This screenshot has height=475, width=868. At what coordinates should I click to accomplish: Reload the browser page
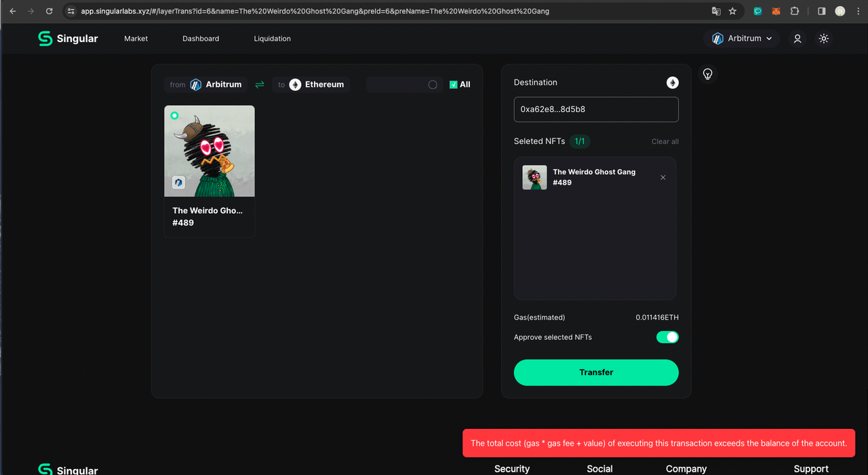coord(49,12)
